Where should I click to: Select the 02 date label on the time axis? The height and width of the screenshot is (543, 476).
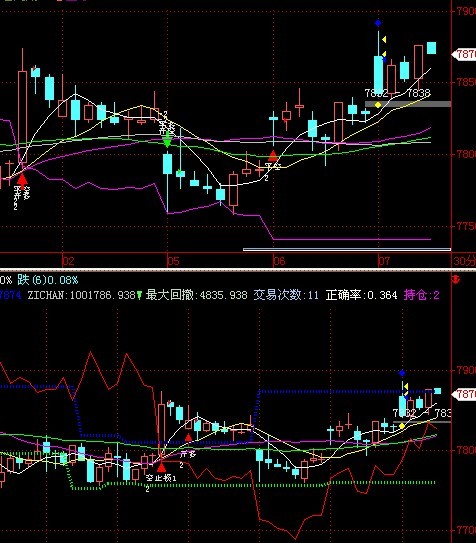pyautogui.click(x=68, y=261)
